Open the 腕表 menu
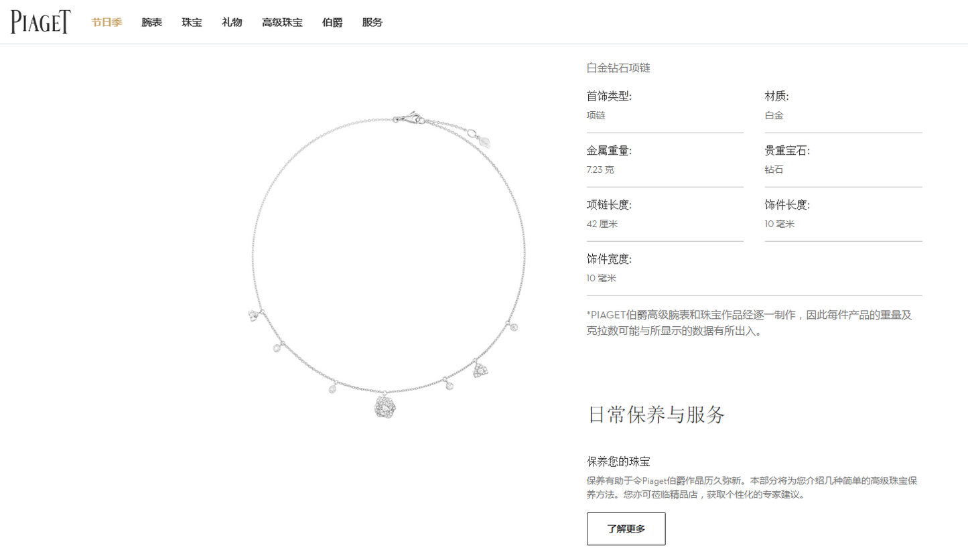The image size is (968, 560). [x=152, y=23]
